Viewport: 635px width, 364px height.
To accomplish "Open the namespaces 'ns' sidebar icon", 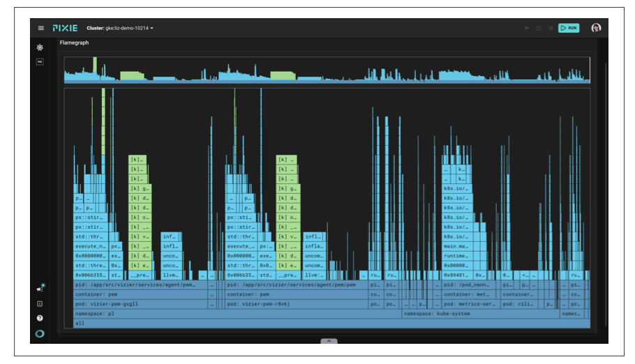I will (x=40, y=61).
